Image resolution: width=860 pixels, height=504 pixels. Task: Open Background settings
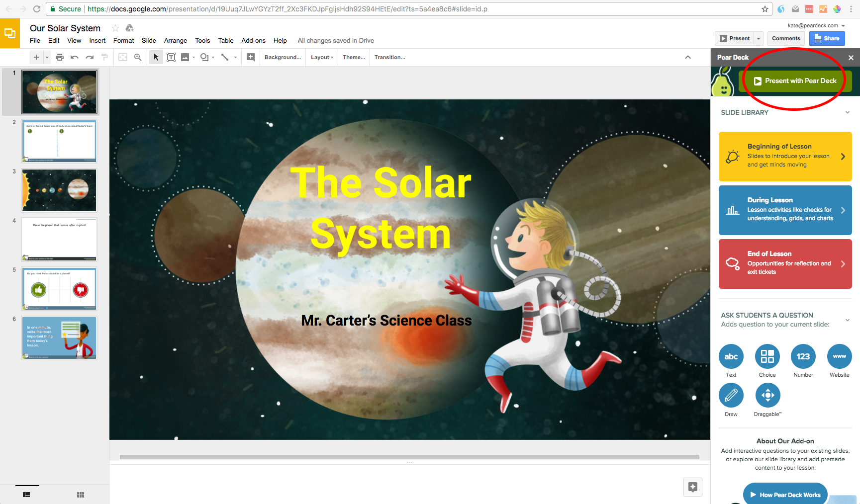coord(283,57)
